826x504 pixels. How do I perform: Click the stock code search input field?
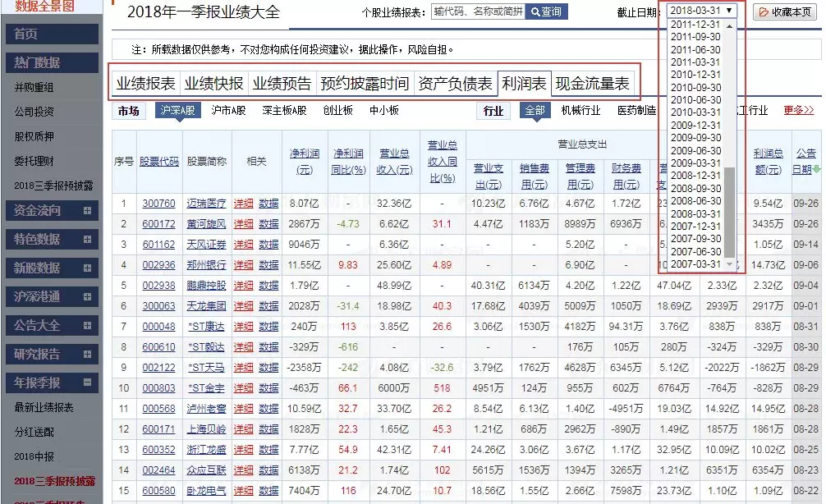479,11
